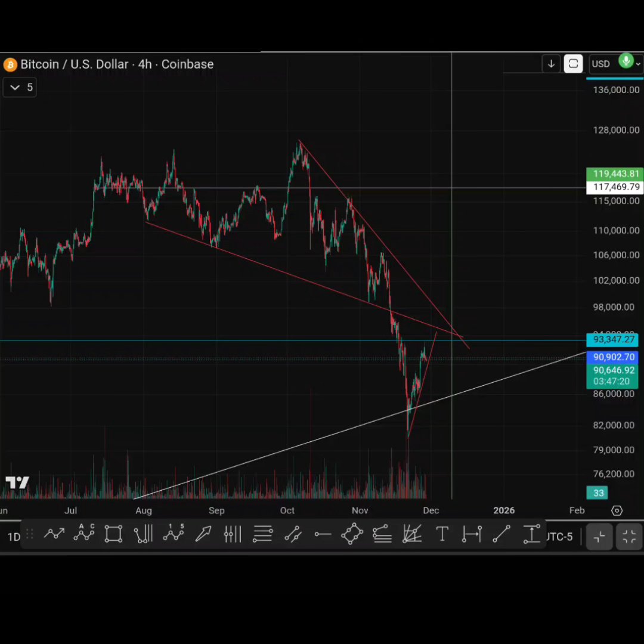Viewport: 644px width, 644px height.
Task: Select the Elliott wave 1-5 tool
Action: (x=173, y=533)
